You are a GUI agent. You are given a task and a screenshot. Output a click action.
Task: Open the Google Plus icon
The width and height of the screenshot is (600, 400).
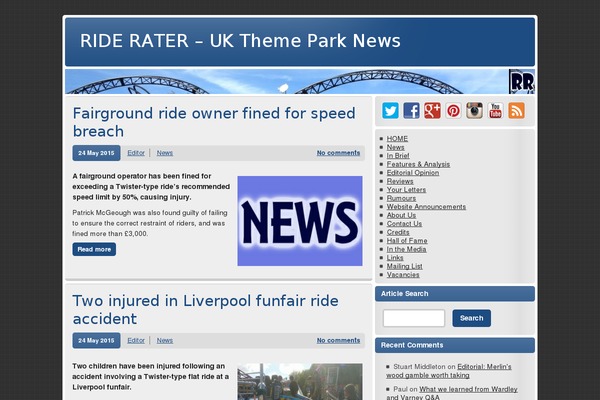432,111
